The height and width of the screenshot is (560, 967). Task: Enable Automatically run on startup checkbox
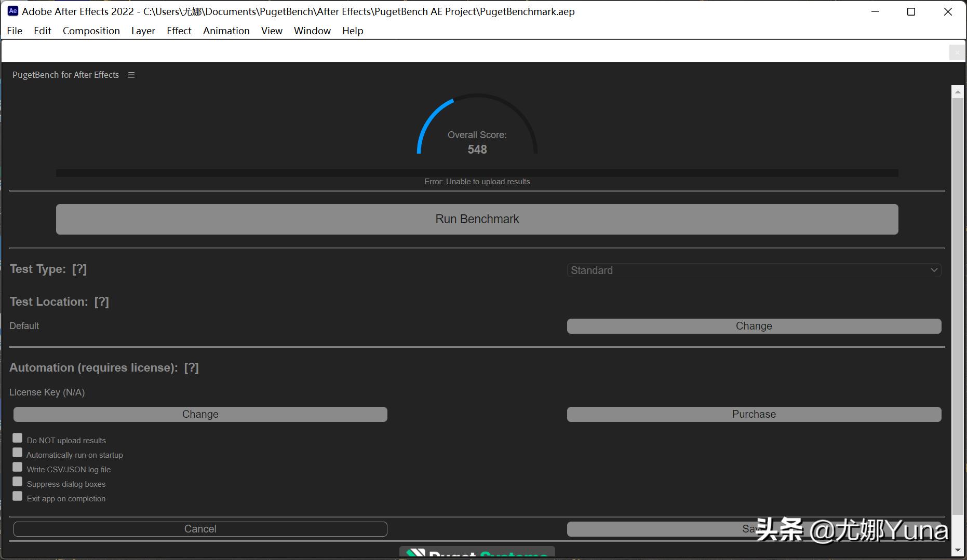(18, 453)
